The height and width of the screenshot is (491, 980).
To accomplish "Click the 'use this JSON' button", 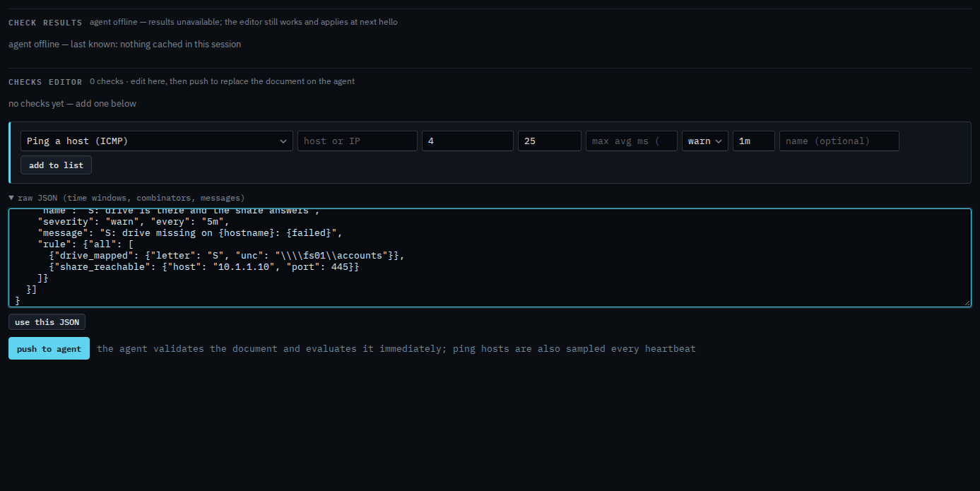I will click(47, 322).
